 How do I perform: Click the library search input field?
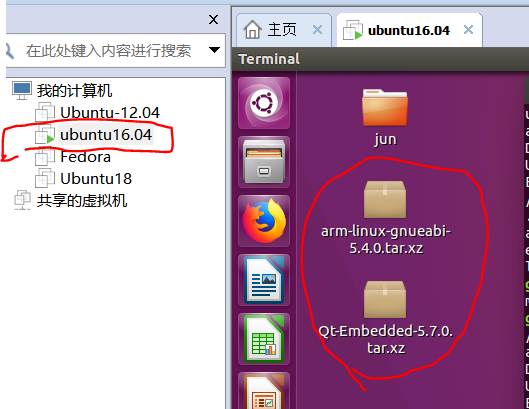tap(108, 51)
